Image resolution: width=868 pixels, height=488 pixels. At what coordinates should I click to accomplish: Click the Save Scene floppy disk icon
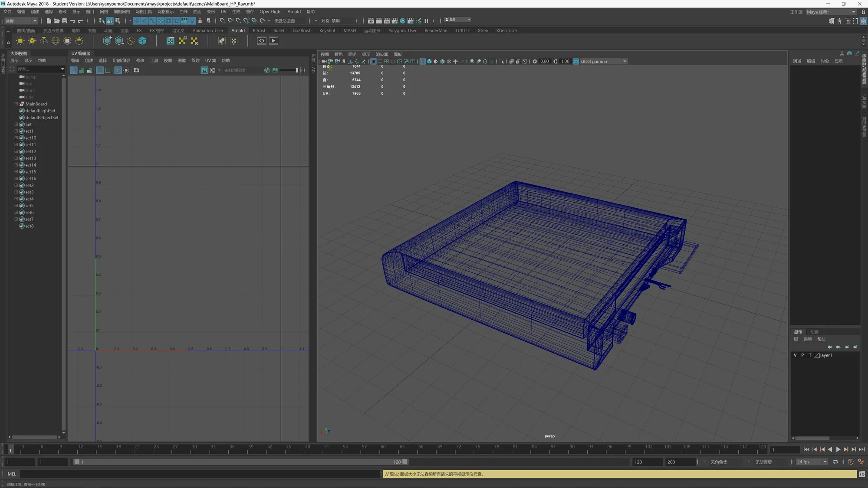point(65,21)
